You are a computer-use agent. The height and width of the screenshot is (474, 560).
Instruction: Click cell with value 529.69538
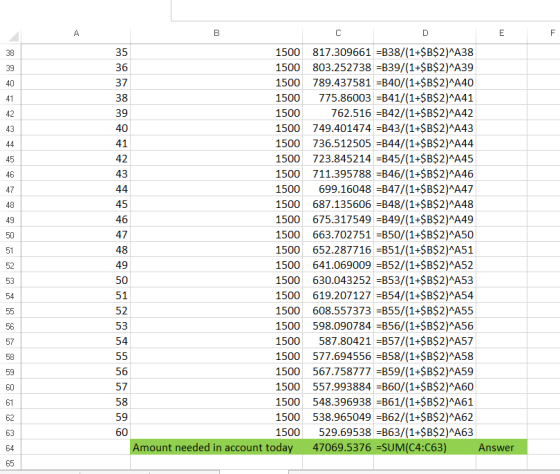coord(338,432)
